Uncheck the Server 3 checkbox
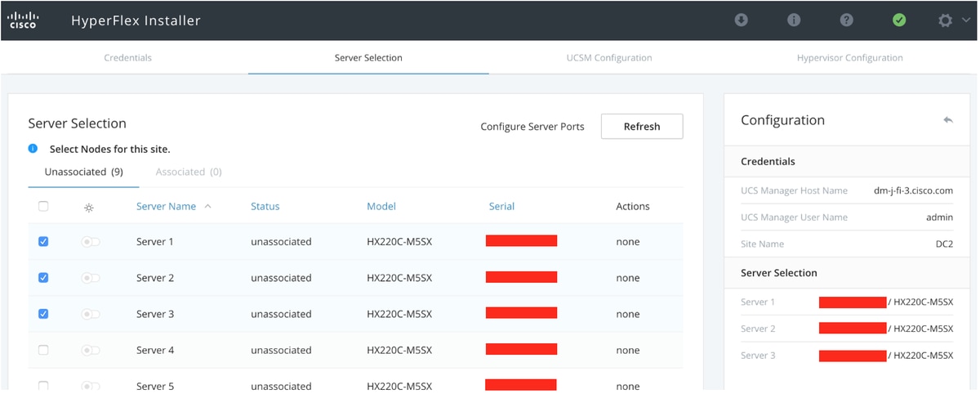Image resolution: width=980 pixels, height=394 pixels. point(43,314)
